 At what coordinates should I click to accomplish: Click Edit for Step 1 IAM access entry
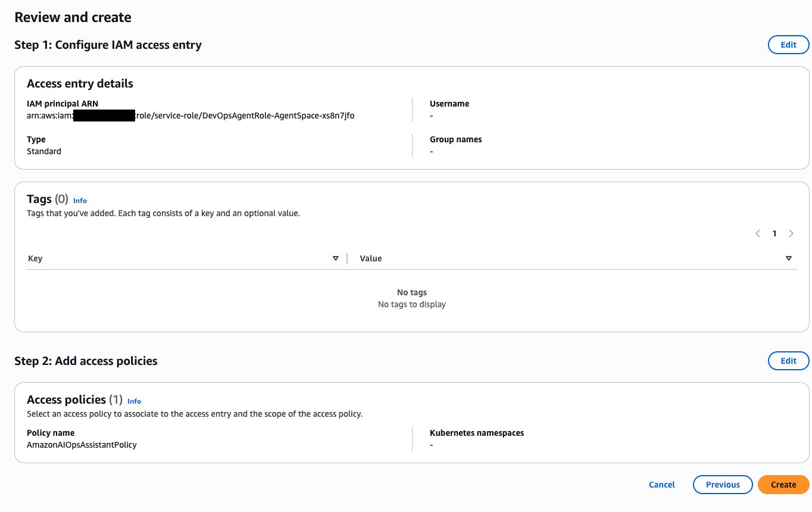(788, 45)
